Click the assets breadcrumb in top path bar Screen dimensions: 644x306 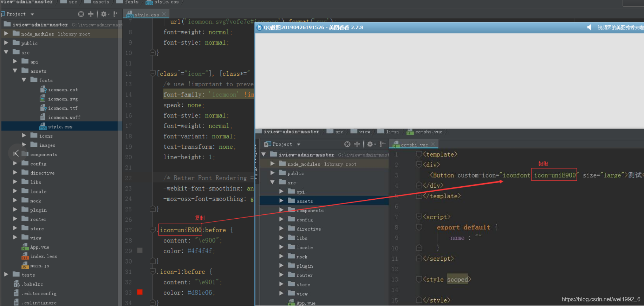point(97,2)
